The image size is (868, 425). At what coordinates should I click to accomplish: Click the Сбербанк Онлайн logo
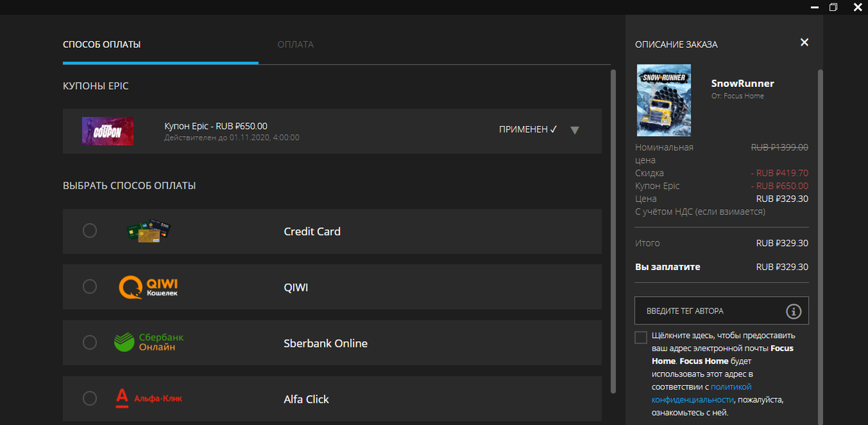click(x=149, y=342)
